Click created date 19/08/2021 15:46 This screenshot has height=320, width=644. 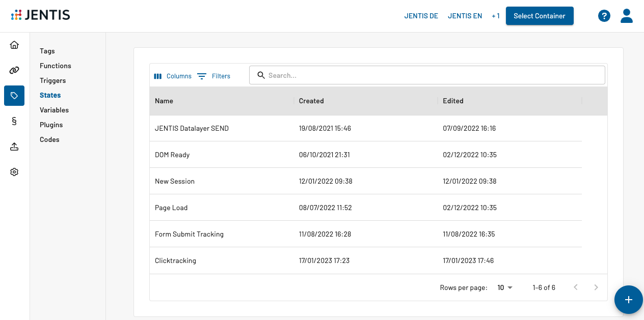325,128
